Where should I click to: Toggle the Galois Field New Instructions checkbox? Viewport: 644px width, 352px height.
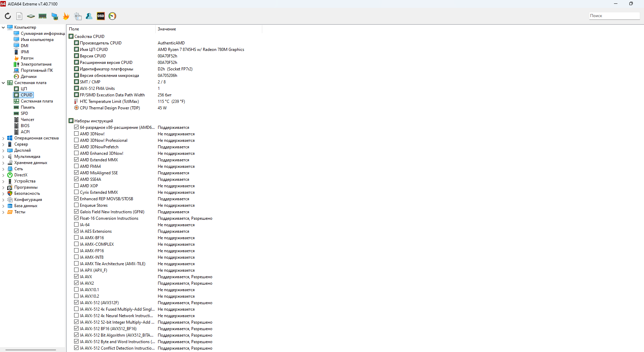pyautogui.click(x=76, y=212)
